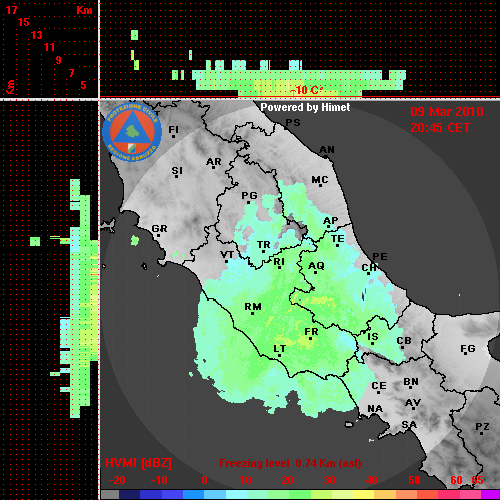
Task: Click the GR city label on map
Action: pos(159,229)
